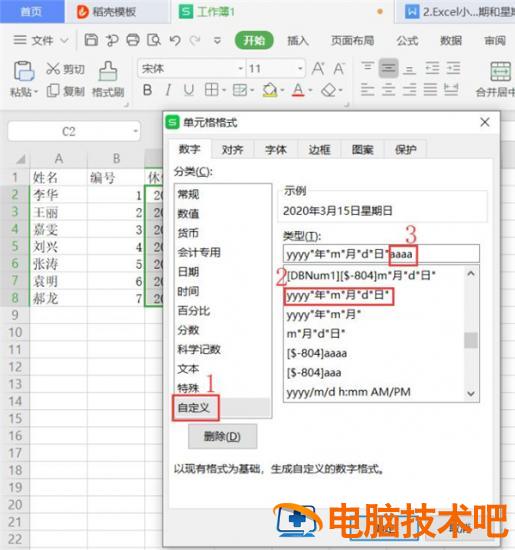Click the Paste clipboard icon
This screenshot has height=550, width=515.
(24, 71)
